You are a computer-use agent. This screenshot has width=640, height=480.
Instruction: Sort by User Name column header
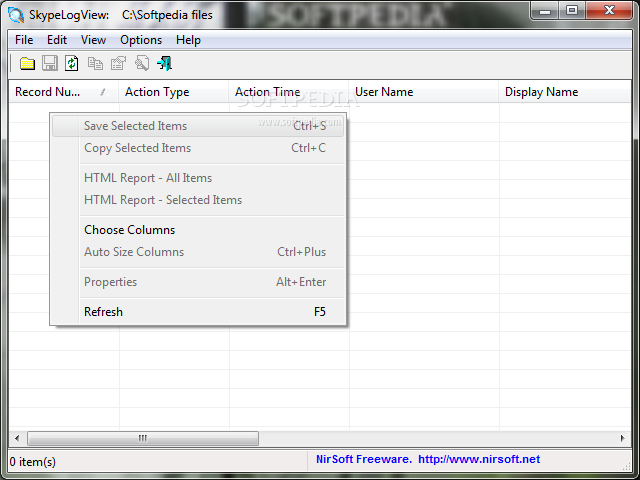coord(424,92)
